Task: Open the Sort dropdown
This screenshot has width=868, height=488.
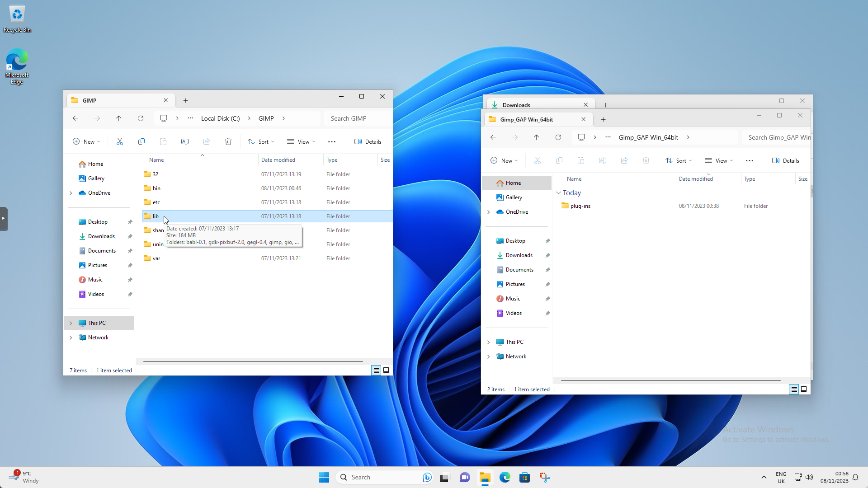Action: pyautogui.click(x=261, y=141)
